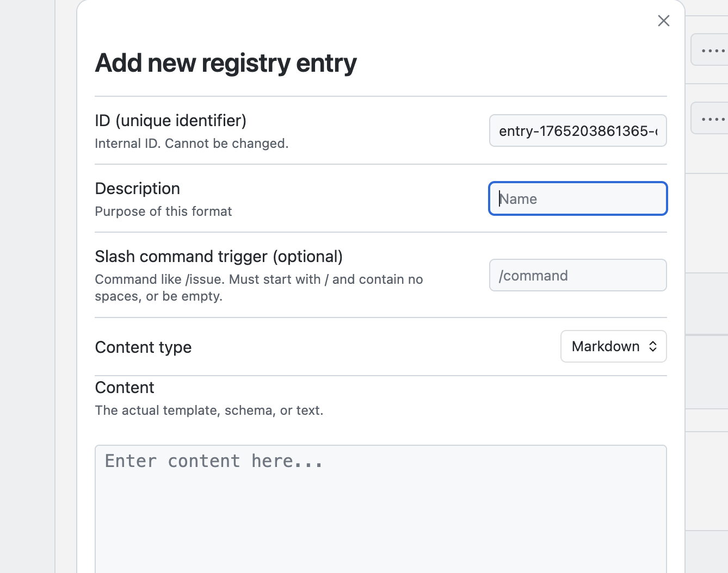Click the Slash command trigger heading
Image resolution: width=728 pixels, height=573 pixels.
click(x=219, y=256)
